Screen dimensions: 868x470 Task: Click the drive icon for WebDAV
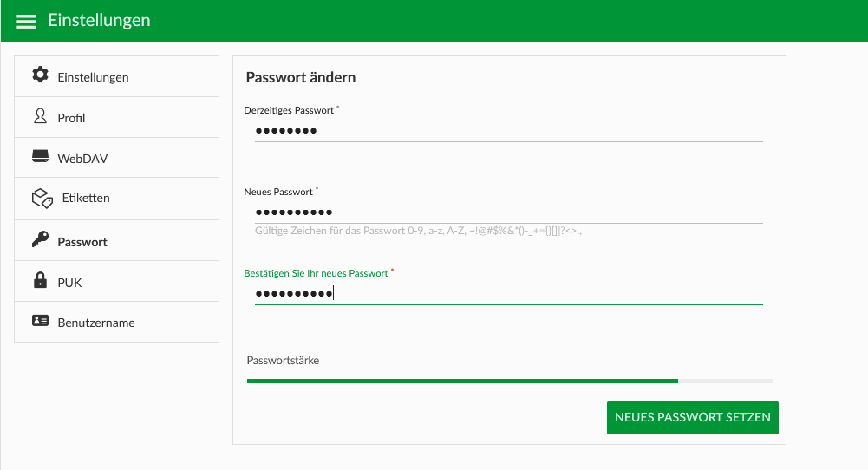click(x=40, y=156)
